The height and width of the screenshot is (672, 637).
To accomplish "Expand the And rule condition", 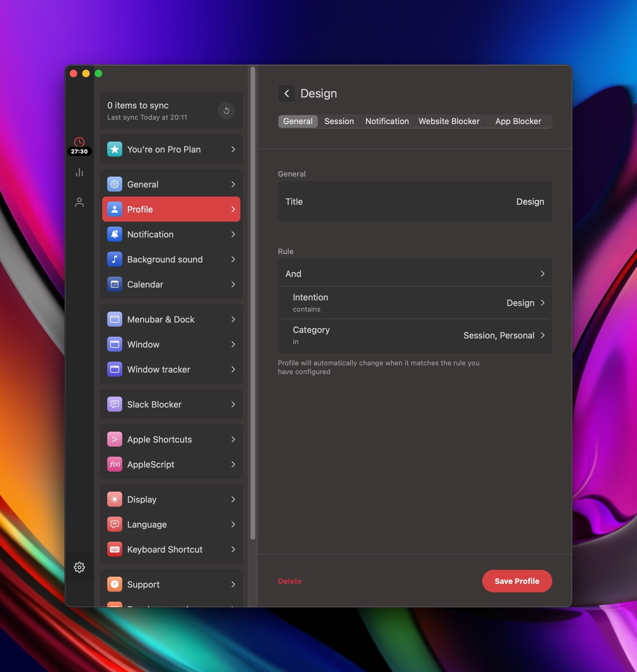I will (x=414, y=274).
